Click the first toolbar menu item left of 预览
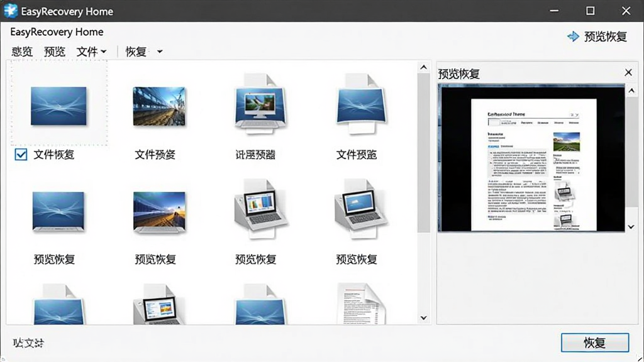The width and height of the screenshot is (644, 362). point(22,52)
